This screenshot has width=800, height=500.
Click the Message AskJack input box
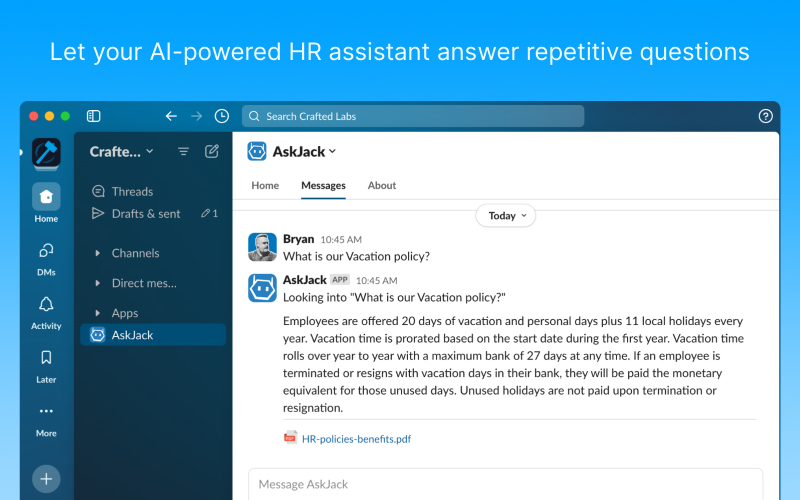coord(505,484)
